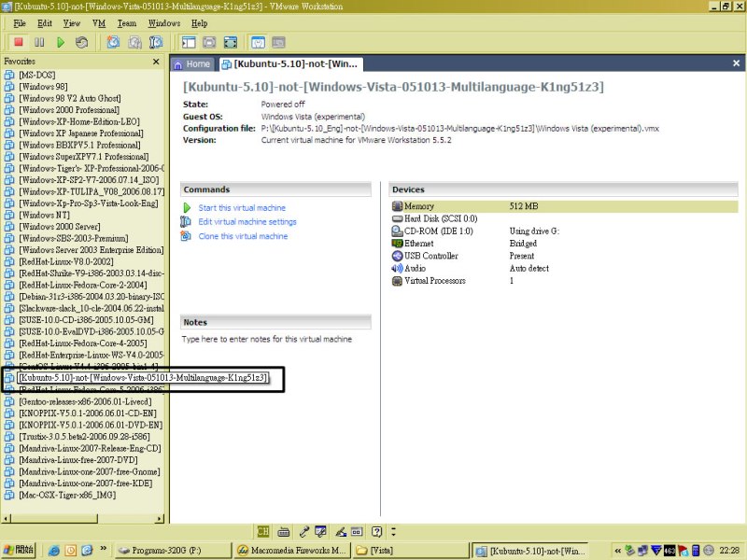The height and width of the screenshot is (560, 747).
Task: Select [Trustix-3.0.5.beta2-2006.09.28-i586] favorite
Action: click(84, 437)
